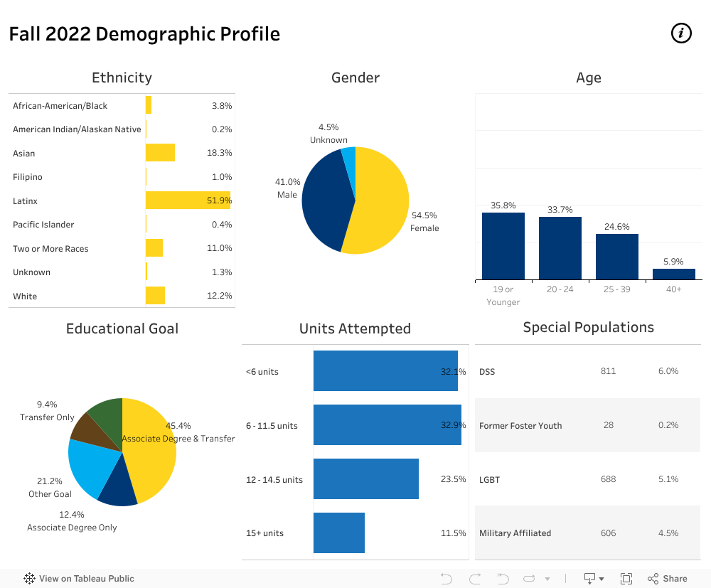Click the info icon near the dashboard title
Screen dimensions: 711x588
click(680, 33)
